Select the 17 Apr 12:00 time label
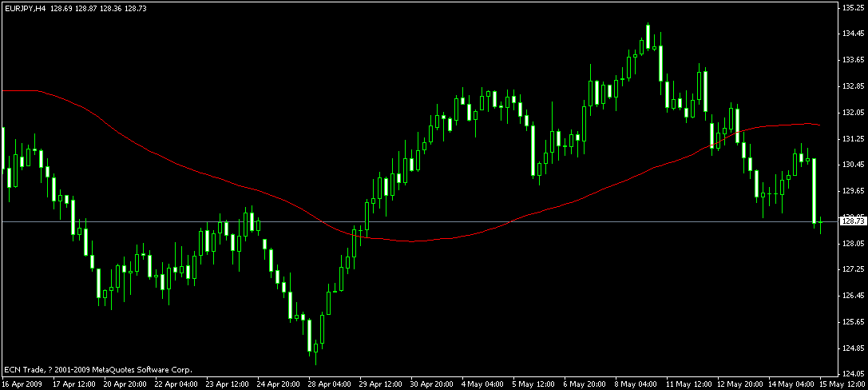Viewport: 868px width, 390px height. [x=73, y=384]
